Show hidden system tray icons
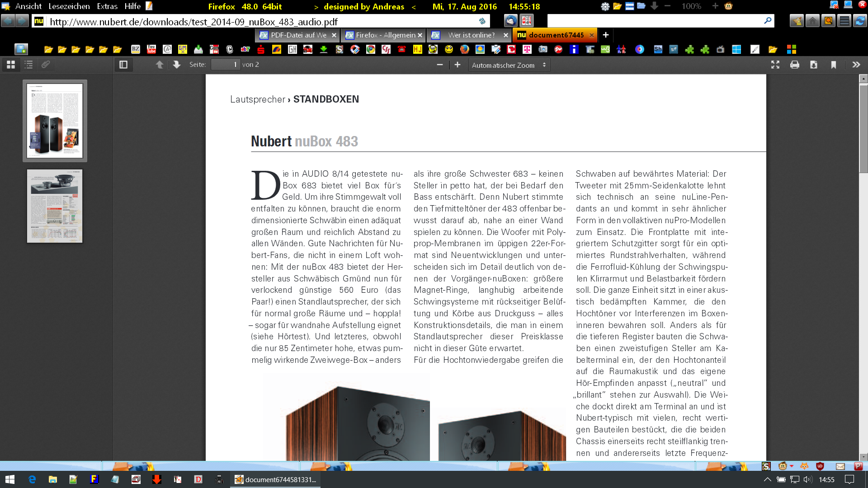Screen dimensions: 868x488 click(x=767, y=479)
